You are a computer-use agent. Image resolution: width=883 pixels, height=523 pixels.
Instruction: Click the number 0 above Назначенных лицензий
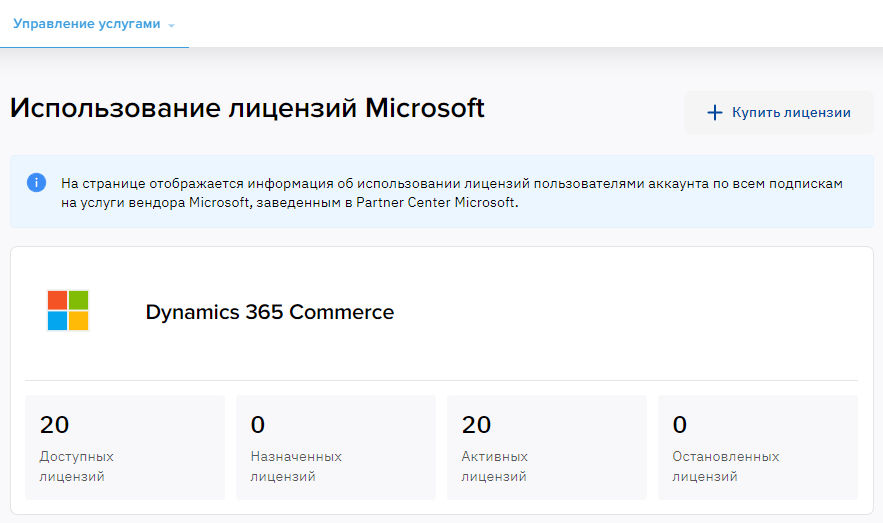pos(258,424)
